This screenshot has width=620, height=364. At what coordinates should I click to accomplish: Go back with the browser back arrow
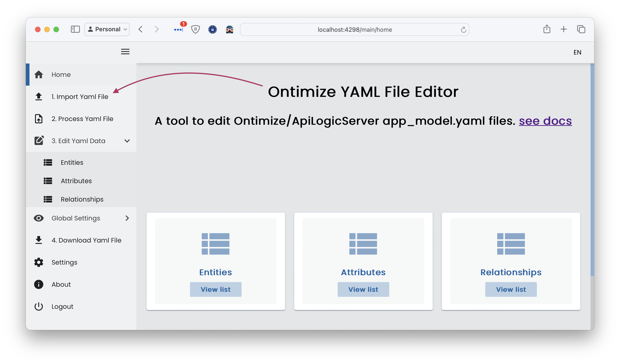[140, 29]
